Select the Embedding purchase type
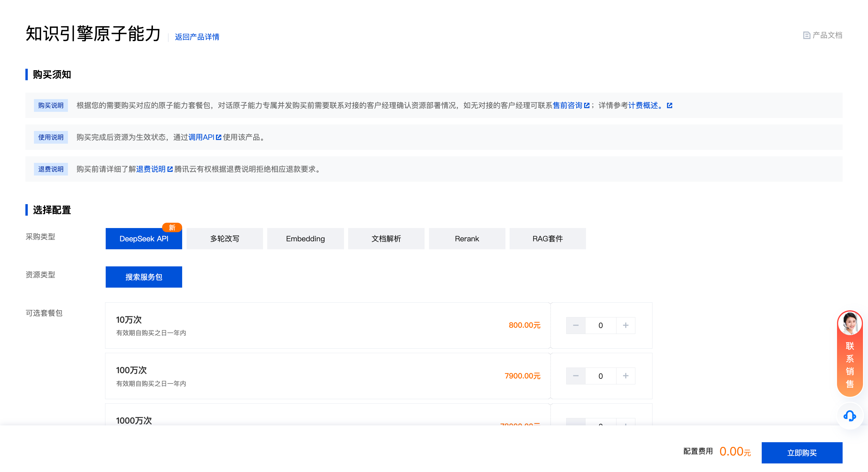This screenshot has height=472, width=868. point(306,239)
